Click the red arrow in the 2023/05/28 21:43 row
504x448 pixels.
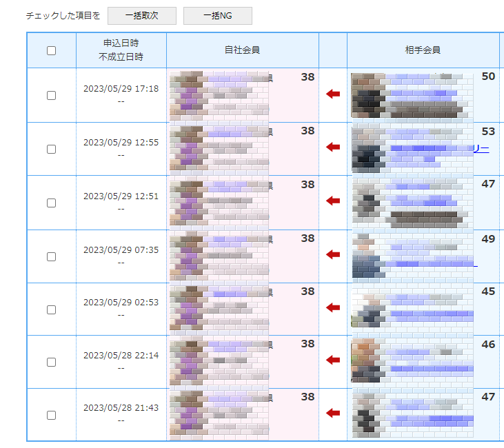click(334, 413)
